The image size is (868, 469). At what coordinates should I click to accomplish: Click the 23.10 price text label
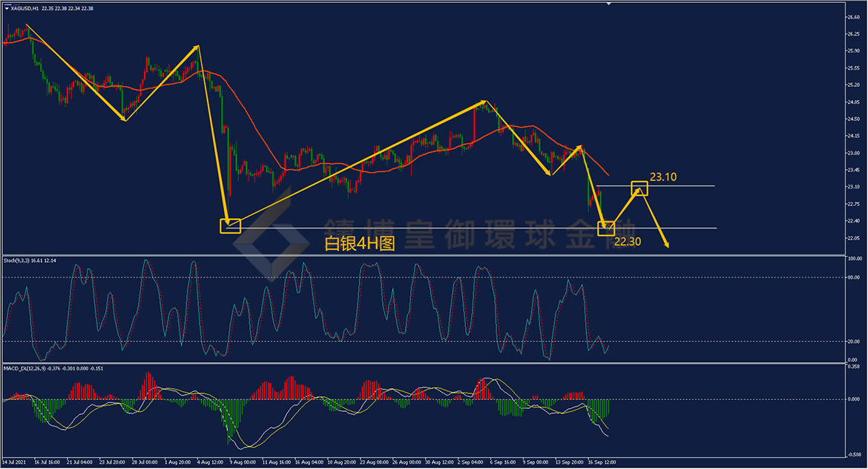point(662,177)
